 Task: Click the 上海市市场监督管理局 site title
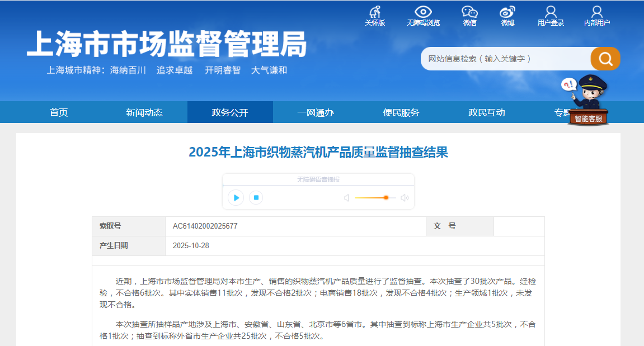pos(167,44)
